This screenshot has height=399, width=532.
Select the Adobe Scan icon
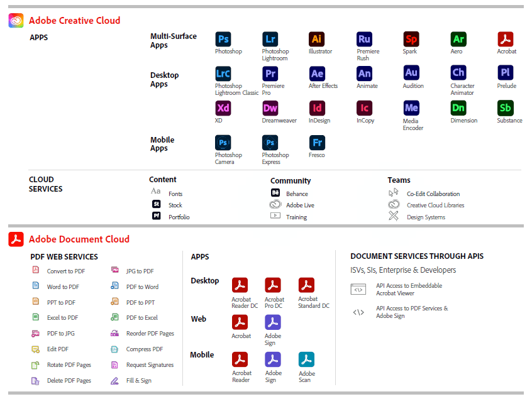point(306,359)
